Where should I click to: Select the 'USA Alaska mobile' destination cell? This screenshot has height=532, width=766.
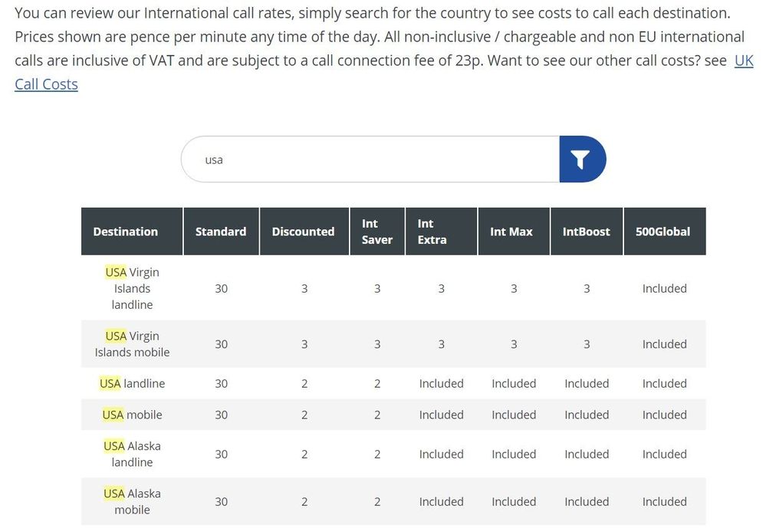click(x=132, y=501)
